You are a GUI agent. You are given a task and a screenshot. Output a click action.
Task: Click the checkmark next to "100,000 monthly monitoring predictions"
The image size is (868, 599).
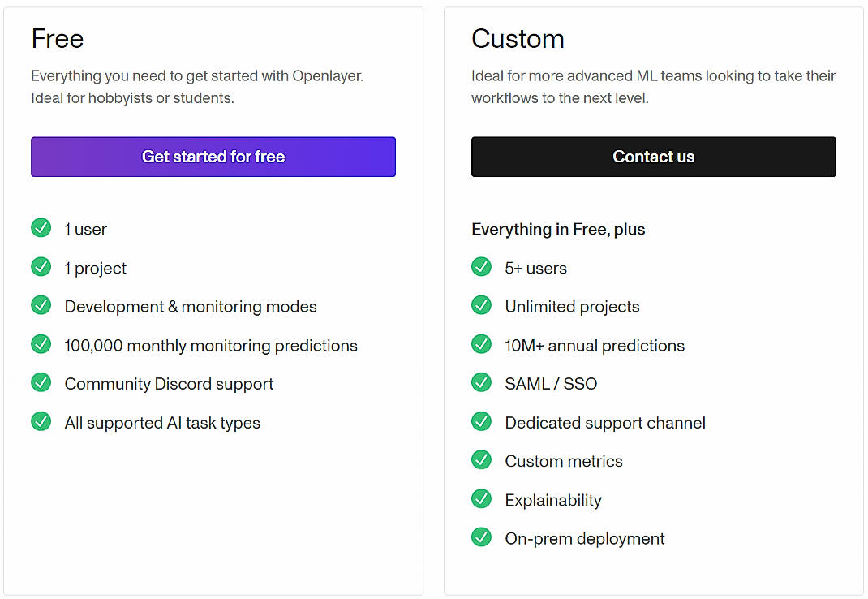(x=41, y=344)
